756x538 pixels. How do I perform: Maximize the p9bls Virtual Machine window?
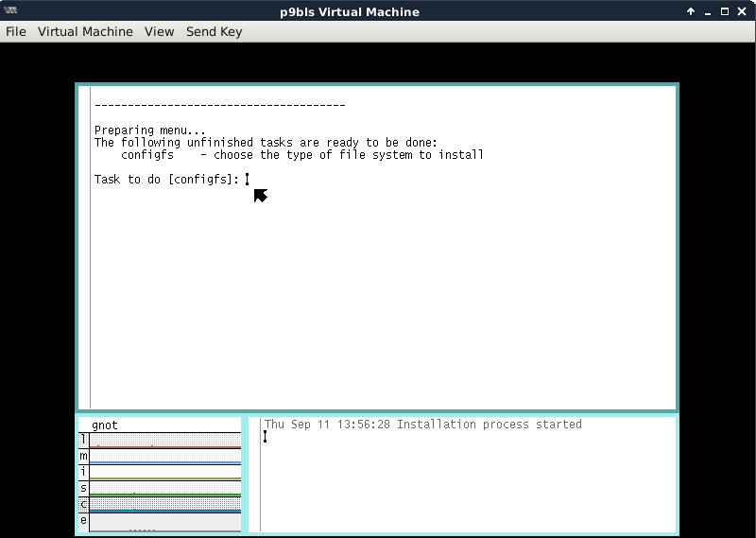tap(725, 11)
